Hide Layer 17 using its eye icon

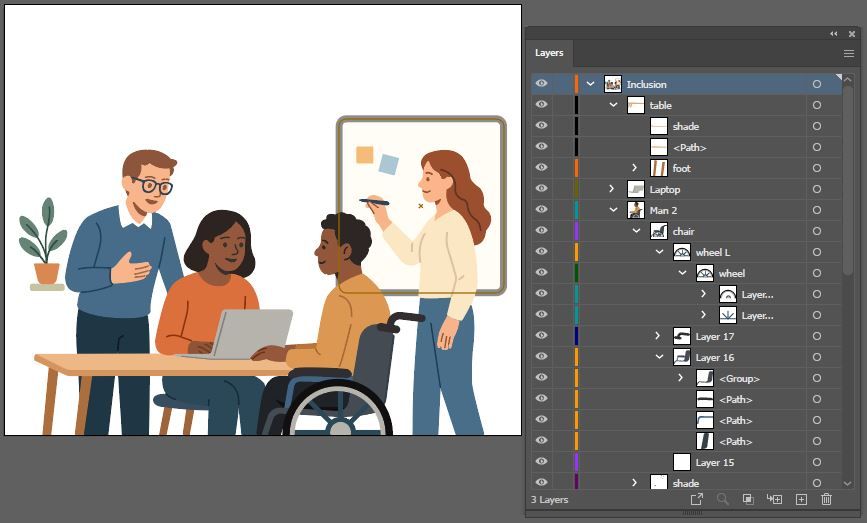point(541,336)
